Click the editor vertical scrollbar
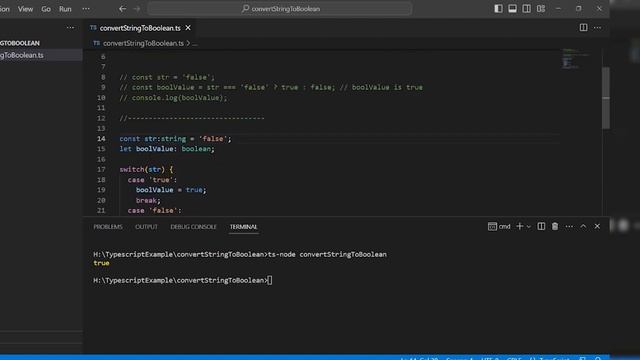 click(606, 98)
